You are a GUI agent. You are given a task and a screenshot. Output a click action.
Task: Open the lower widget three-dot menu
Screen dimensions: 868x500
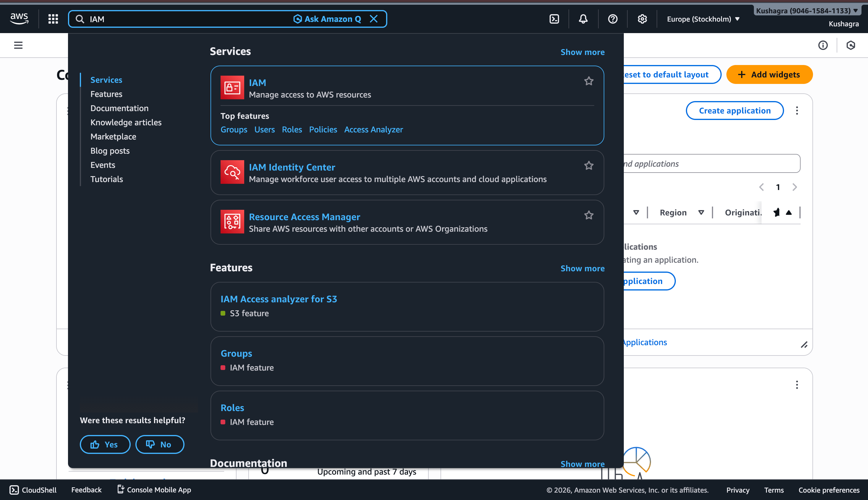797,385
